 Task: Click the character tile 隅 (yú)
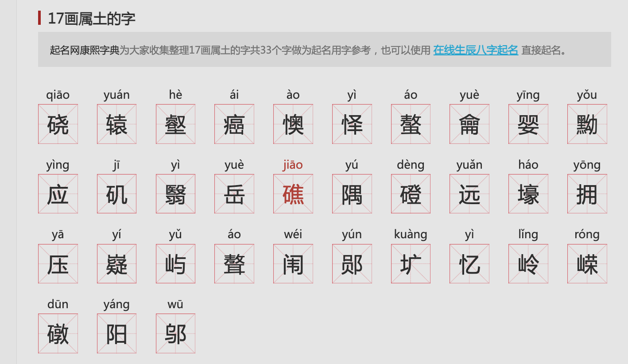tap(352, 194)
